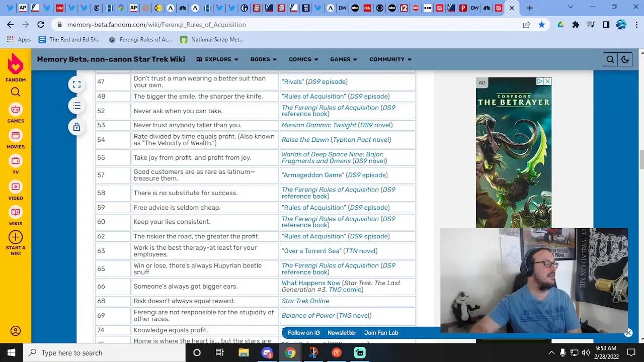
Task: Open the TV section in Fandom sidebar
Action: (x=16, y=165)
